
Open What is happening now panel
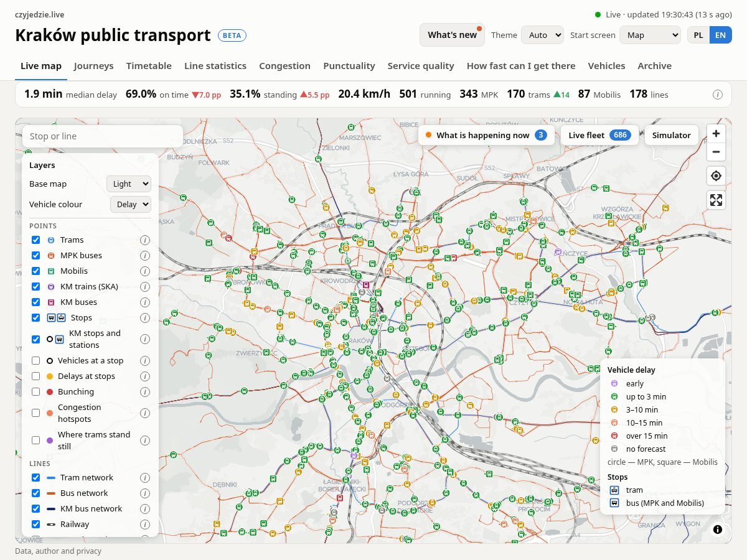pyautogui.click(x=486, y=135)
